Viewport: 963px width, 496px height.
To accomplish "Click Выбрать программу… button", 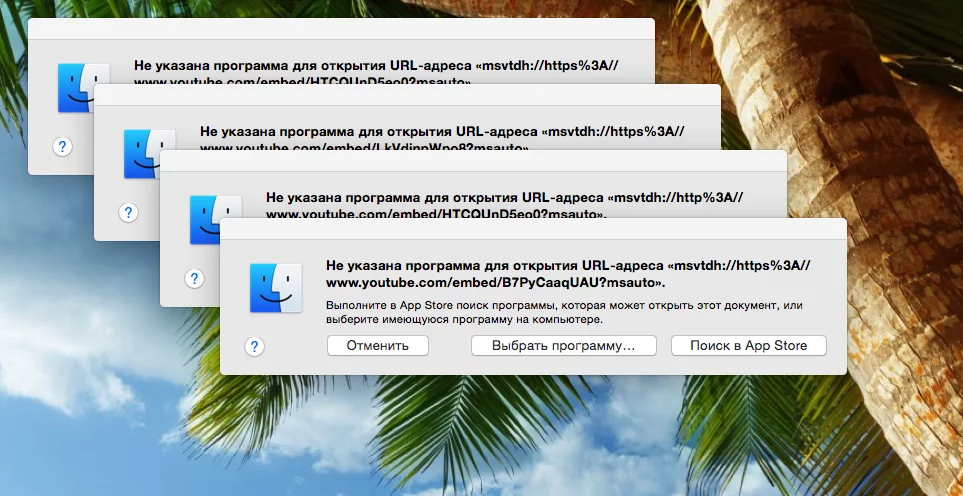I will pos(564,346).
